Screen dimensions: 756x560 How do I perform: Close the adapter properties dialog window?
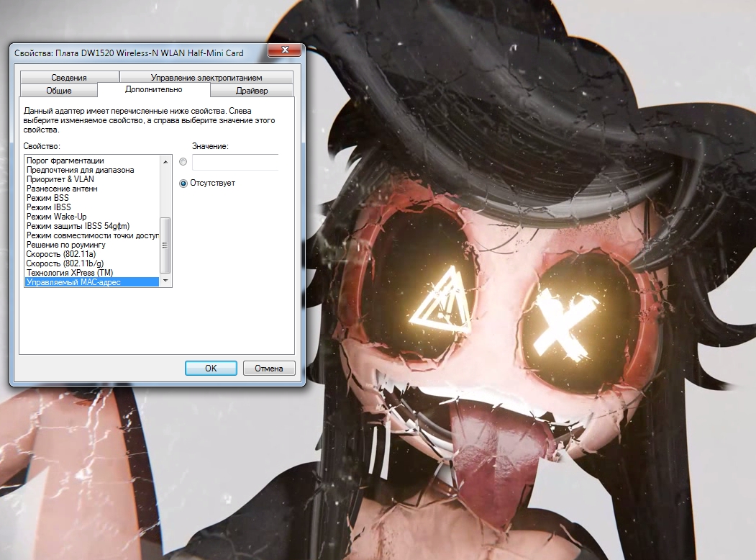(x=285, y=51)
